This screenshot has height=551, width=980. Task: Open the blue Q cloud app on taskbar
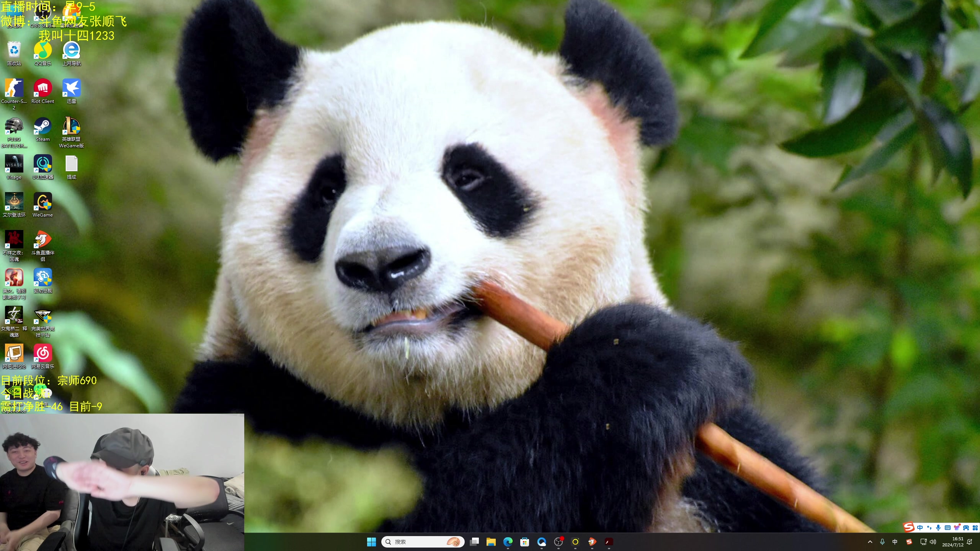pos(542,542)
